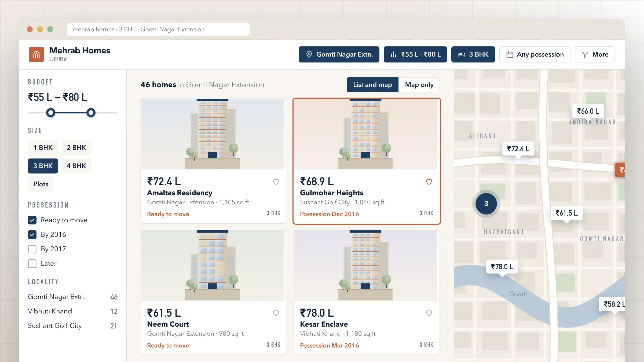Screen dimensions: 644x362
Task: Filter by Gomti Nagar Extn. locality
Action: tap(73, 297)
